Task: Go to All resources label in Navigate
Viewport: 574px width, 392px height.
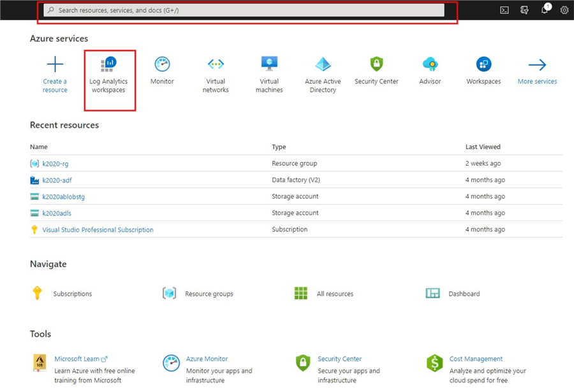Action: pyautogui.click(x=335, y=294)
